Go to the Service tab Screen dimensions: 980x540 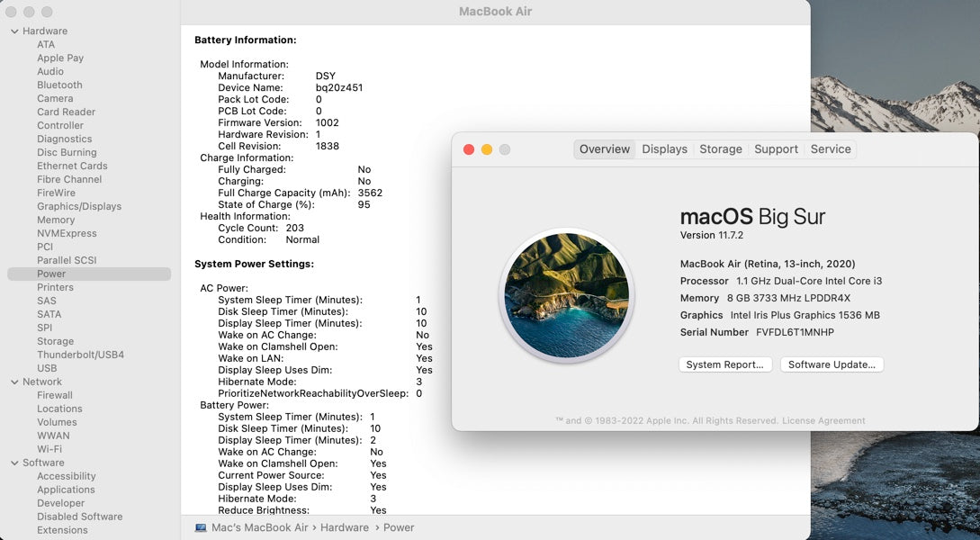pyautogui.click(x=830, y=149)
